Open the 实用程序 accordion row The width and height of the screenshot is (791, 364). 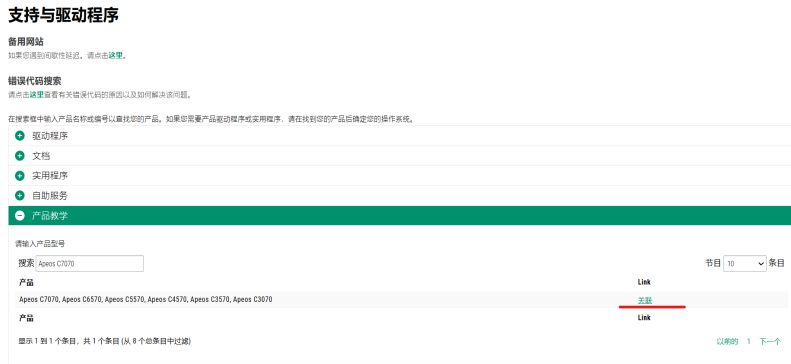[x=400, y=175]
